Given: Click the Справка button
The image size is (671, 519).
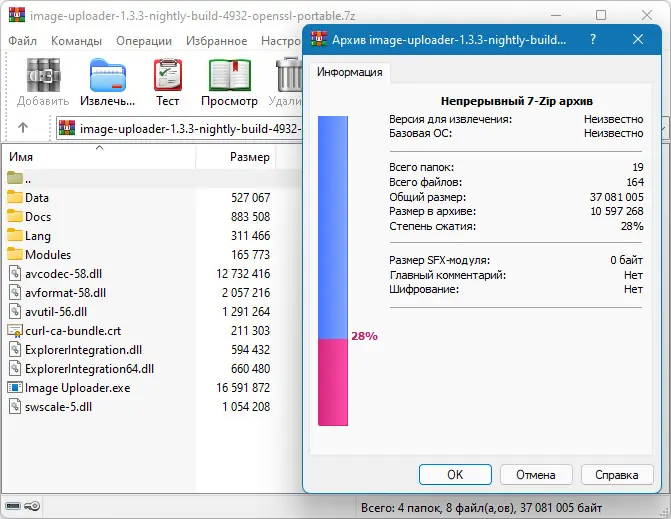Looking at the screenshot, I should click(x=617, y=475).
